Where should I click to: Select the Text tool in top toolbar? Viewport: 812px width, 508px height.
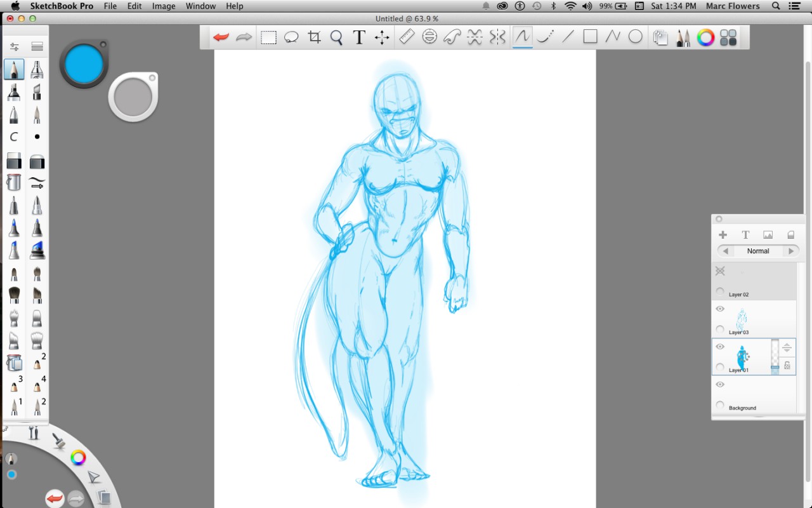tap(359, 37)
